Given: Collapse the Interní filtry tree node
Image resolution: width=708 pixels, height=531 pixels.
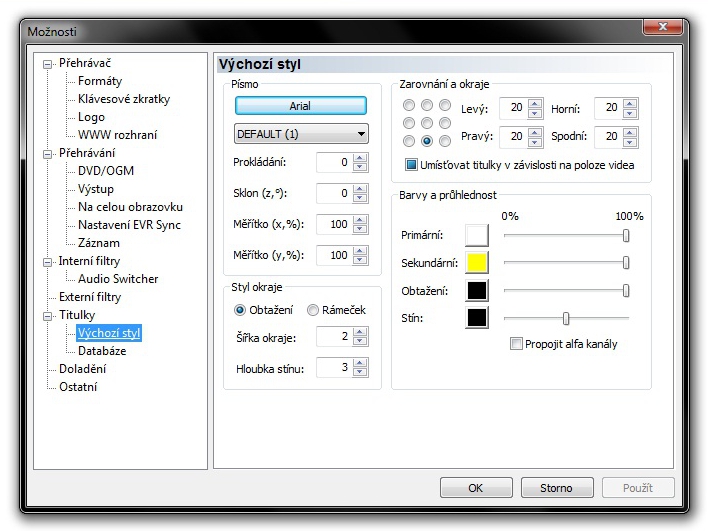Looking at the screenshot, I should coord(47,262).
